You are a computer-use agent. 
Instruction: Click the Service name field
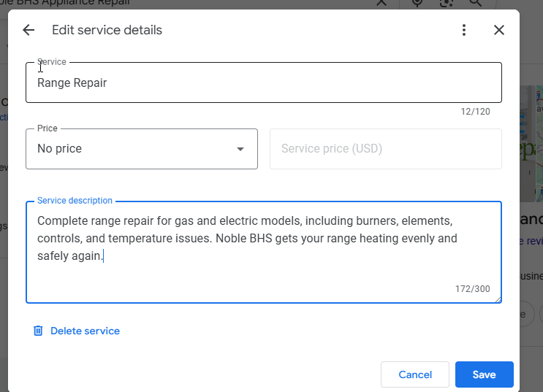click(x=263, y=82)
